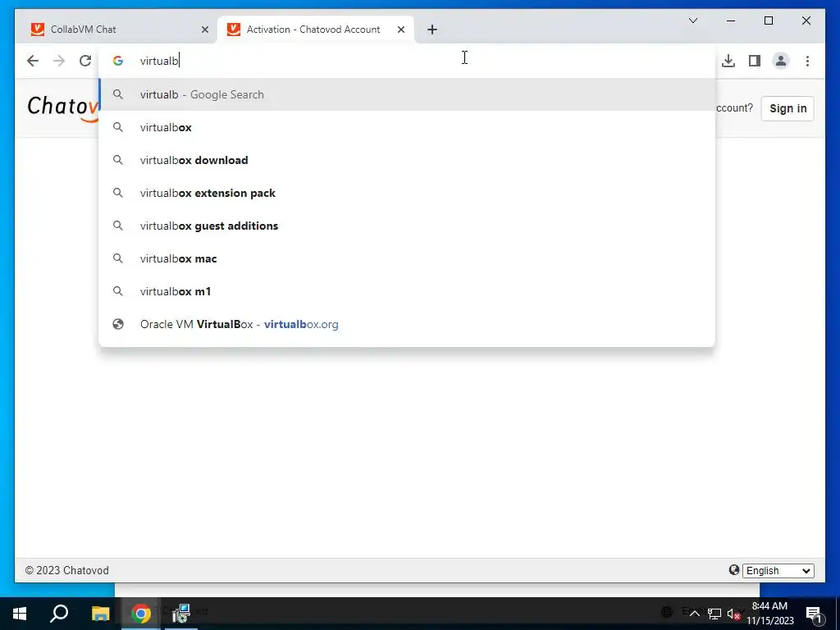840x630 pixels.
Task: Open a new tab with plus button
Action: click(432, 30)
